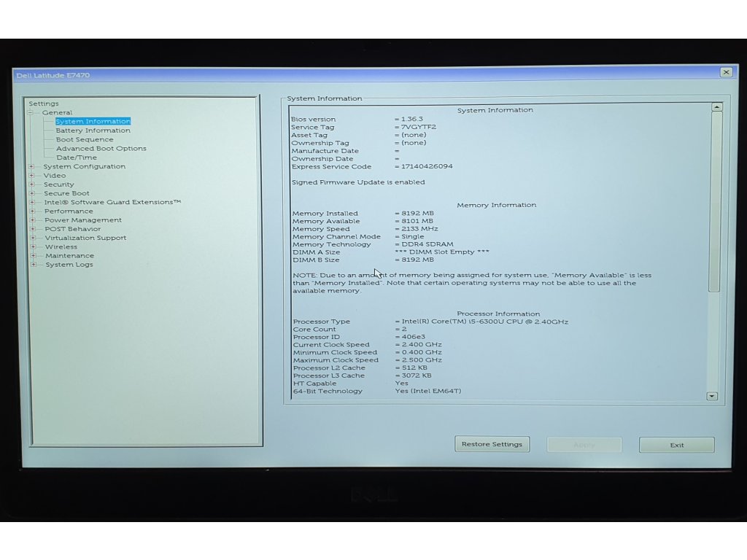Expand the Video settings node
The image size is (747, 560).
[31, 176]
